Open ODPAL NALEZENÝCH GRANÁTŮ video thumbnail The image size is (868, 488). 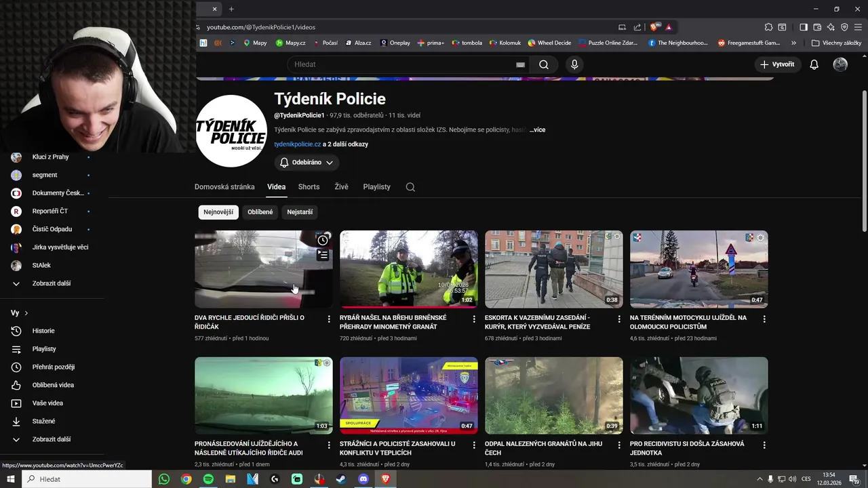[x=554, y=396]
